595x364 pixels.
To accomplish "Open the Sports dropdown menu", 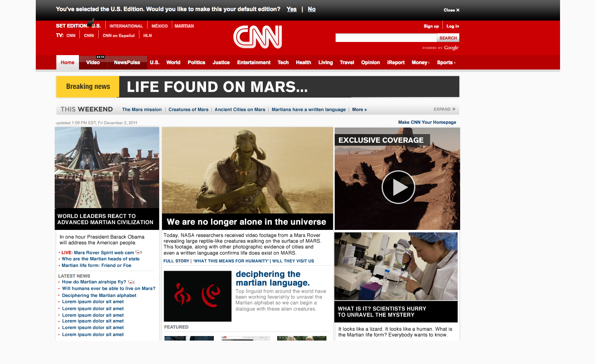I will click(x=446, y=63).
